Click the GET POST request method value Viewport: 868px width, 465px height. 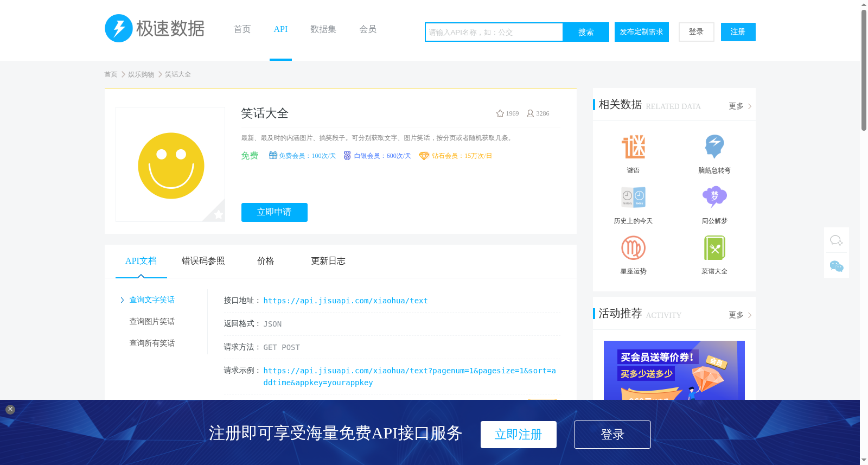pyautogui.click(x=282, y=347)
